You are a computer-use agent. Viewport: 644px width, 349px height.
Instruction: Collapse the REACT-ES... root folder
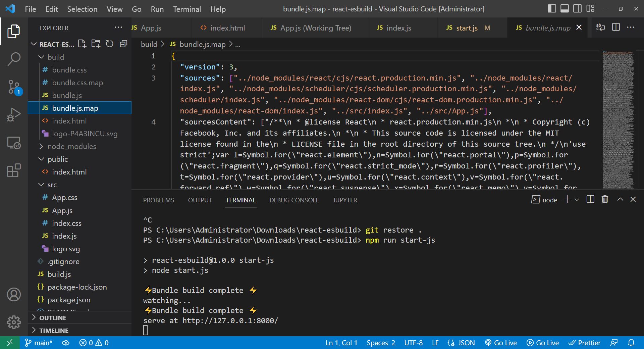click(x=34, y=44)
